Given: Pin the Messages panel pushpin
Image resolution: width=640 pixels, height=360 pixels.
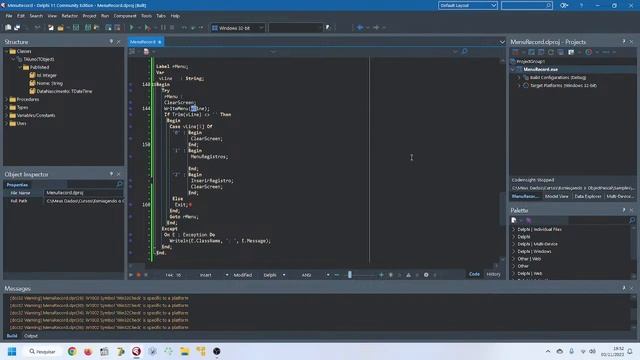Looking at the screenshot, I should click(624, 288).
